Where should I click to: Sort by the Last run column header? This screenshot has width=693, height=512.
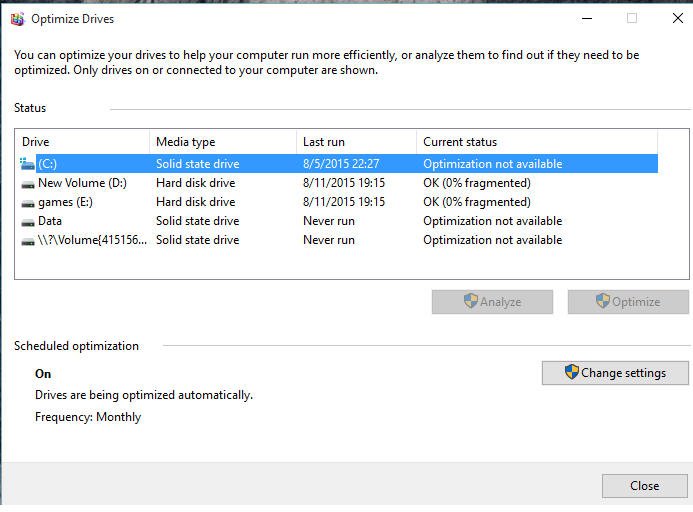[x=356, y=142]
